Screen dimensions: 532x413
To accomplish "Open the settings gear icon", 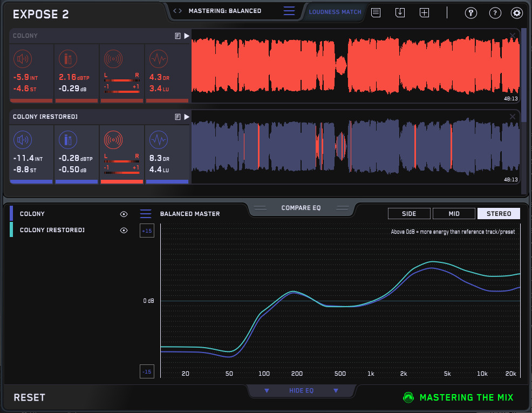I will click(x=517, y=13).
